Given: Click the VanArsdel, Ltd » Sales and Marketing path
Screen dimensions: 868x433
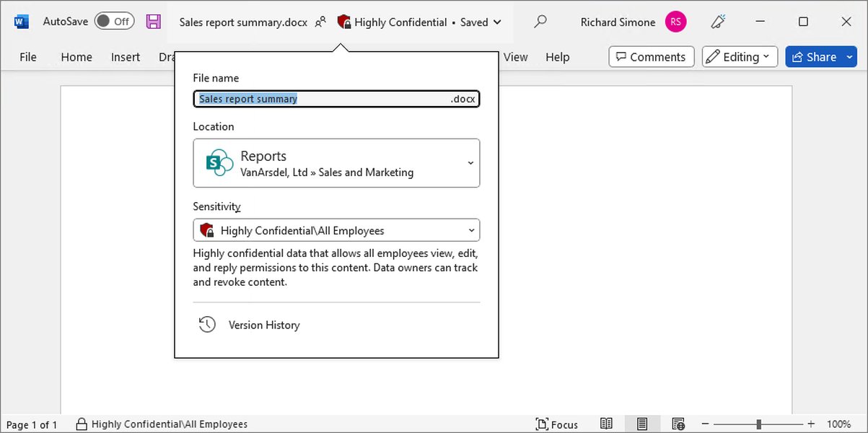Looking at the screenshot, I should point(327,172).
